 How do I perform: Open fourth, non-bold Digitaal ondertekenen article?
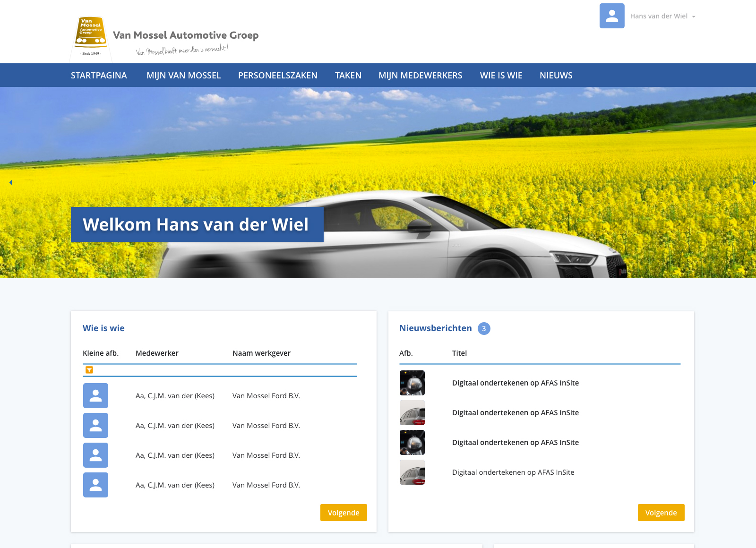[x=513, y=472]
